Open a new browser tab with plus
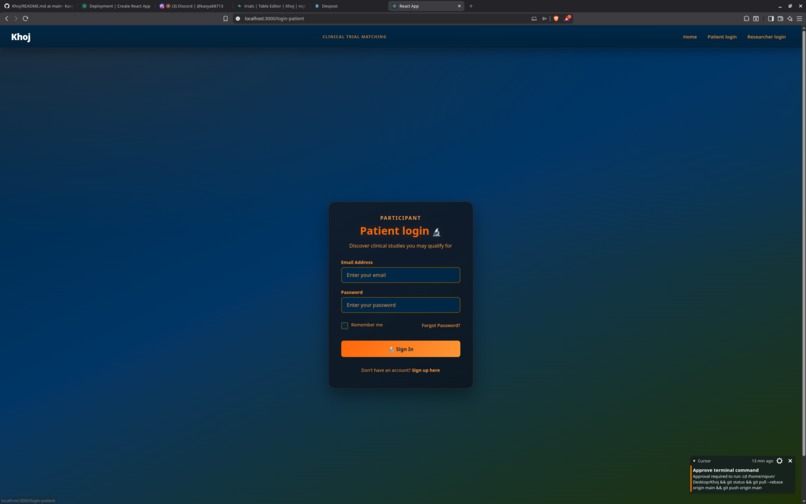 (x=471, y=6)
